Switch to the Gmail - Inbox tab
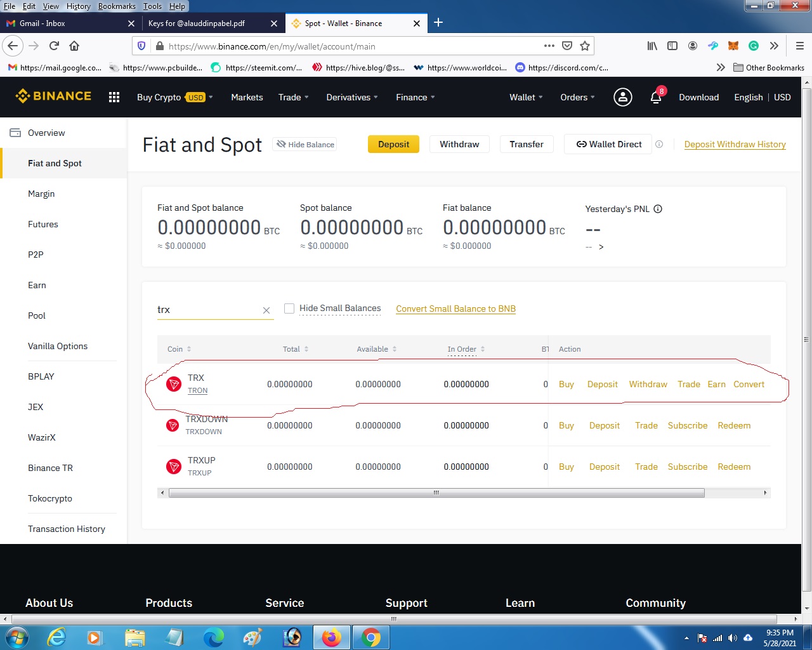Viewport: 812px width, 650px height. [x=70, y=23]
